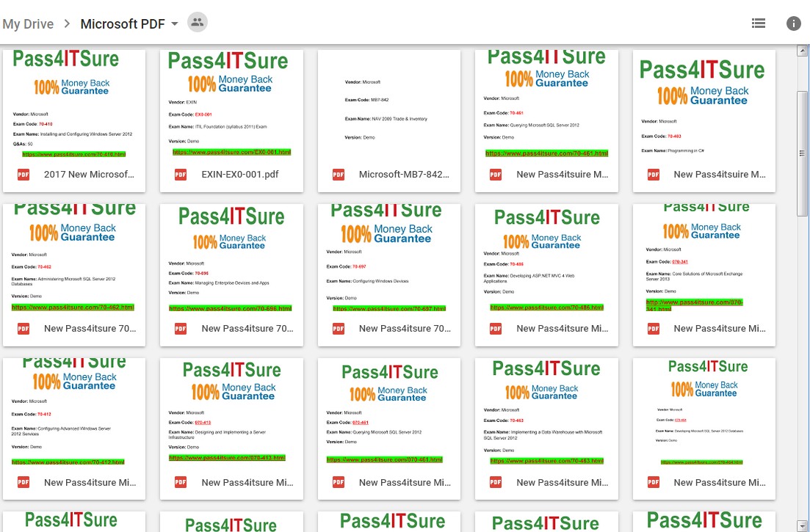Click 'New Pass4itsure 70...' name under 70-696 preview

(x=247, y=328)
